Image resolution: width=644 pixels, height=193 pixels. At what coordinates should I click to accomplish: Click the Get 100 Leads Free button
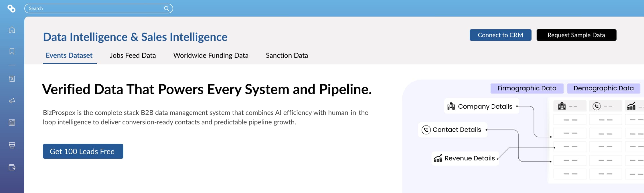(x=83, y=151)
